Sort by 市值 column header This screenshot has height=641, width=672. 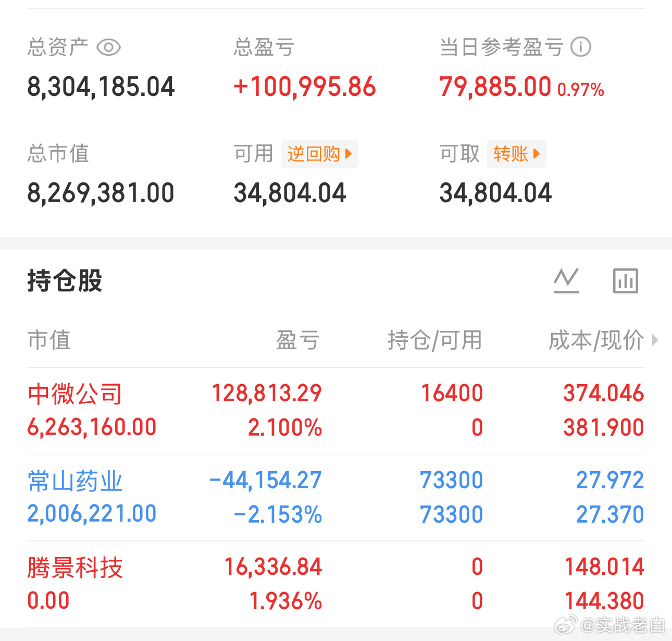pyautogui.click(x=49, y=340)
